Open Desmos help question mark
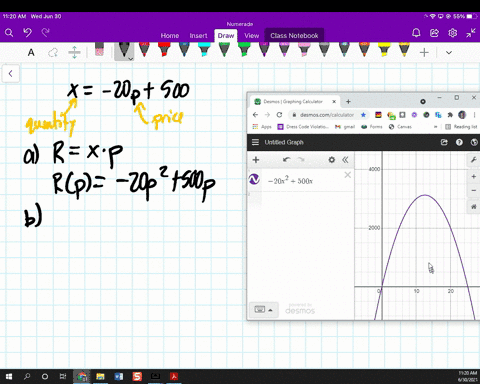 click(x=459, y=142)
